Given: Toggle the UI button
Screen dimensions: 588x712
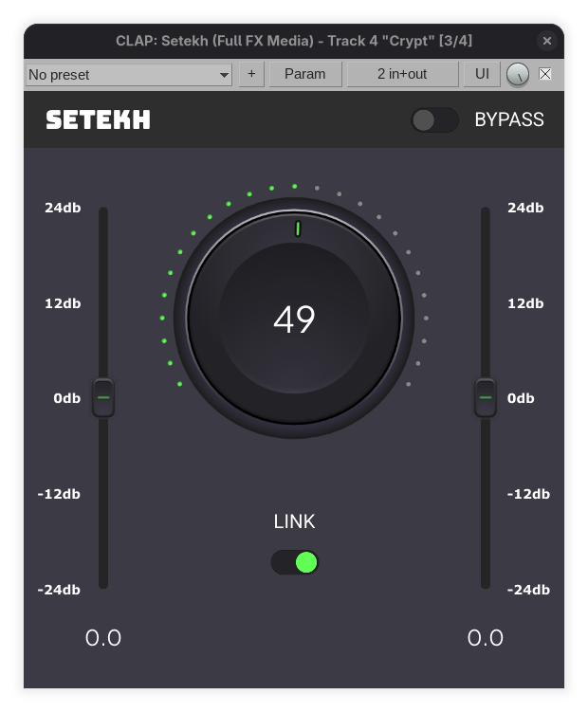Looking at the screenshot, I should pos(482,74).
